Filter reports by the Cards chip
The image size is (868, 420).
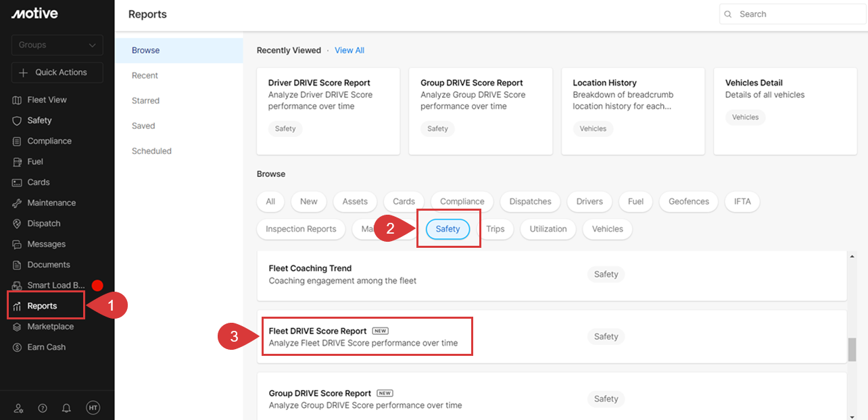404,201
